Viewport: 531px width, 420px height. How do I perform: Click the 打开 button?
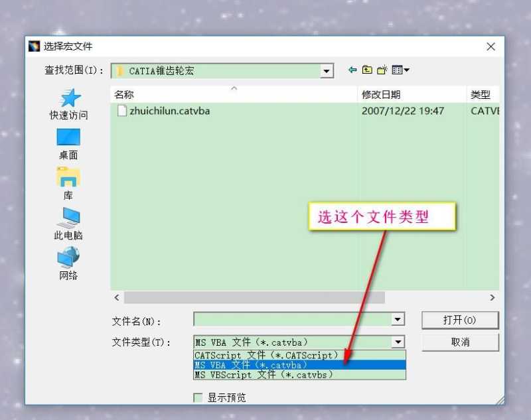[x=460, y=319]
